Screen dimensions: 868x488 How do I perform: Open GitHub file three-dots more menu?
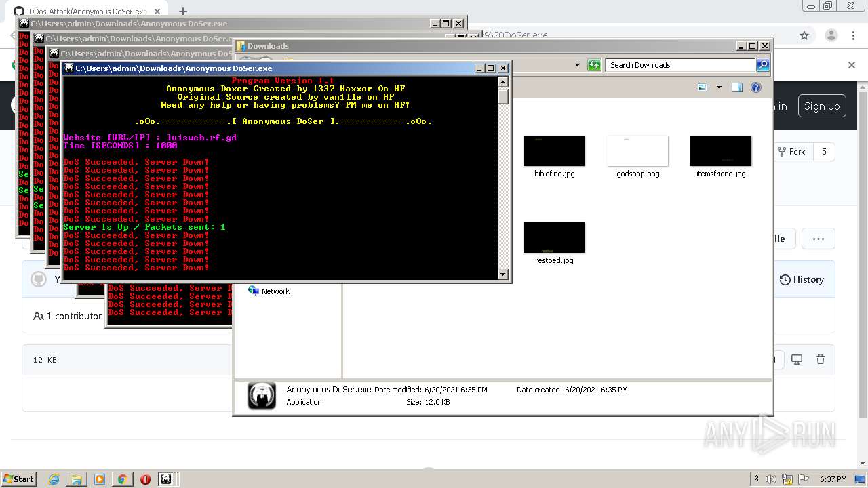pos(818,239)
